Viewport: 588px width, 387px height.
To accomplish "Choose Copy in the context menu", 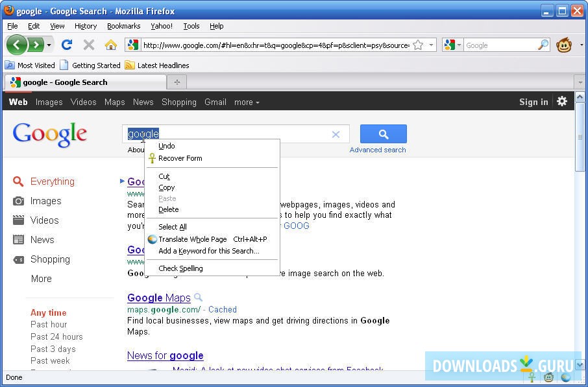I will click(212, 187).
